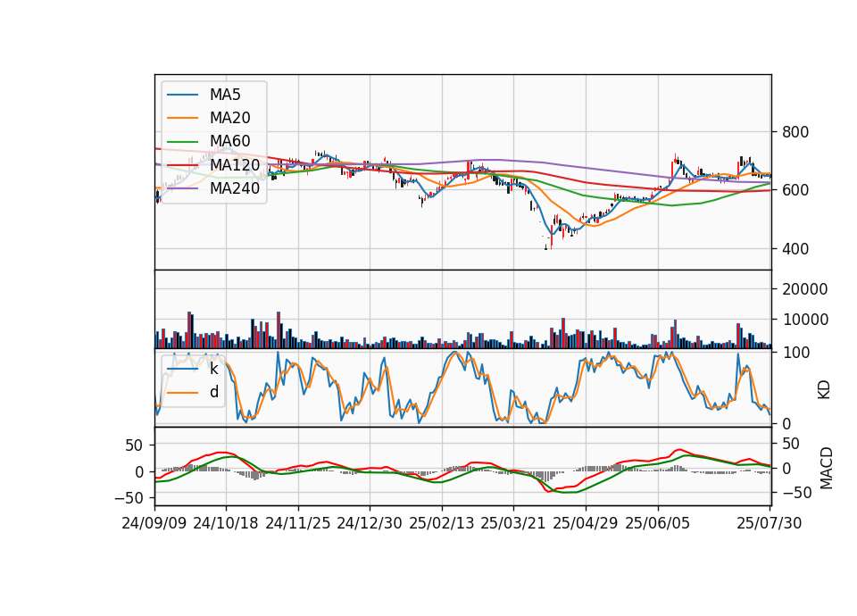Click the red MA120 legend line sample
Viewport: 857px width, 616px height.
click(x=182, y=165)
